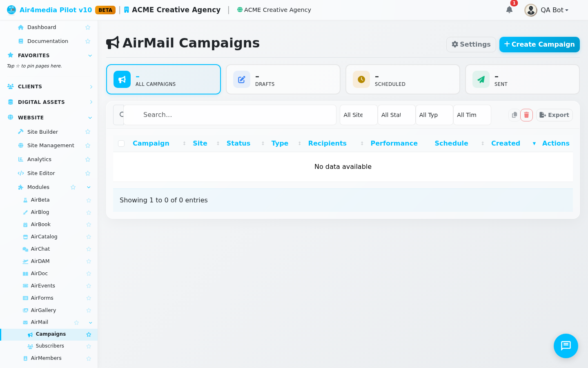Open AirEvents module

tap(43, 286)
